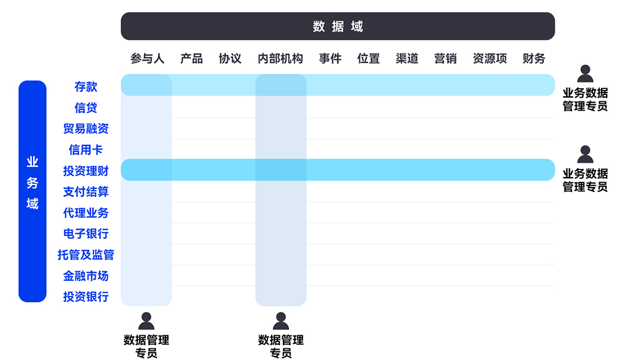Click the person icon below the 参与人 column
This screenshot has width=626, height=364.
[146, 321]
